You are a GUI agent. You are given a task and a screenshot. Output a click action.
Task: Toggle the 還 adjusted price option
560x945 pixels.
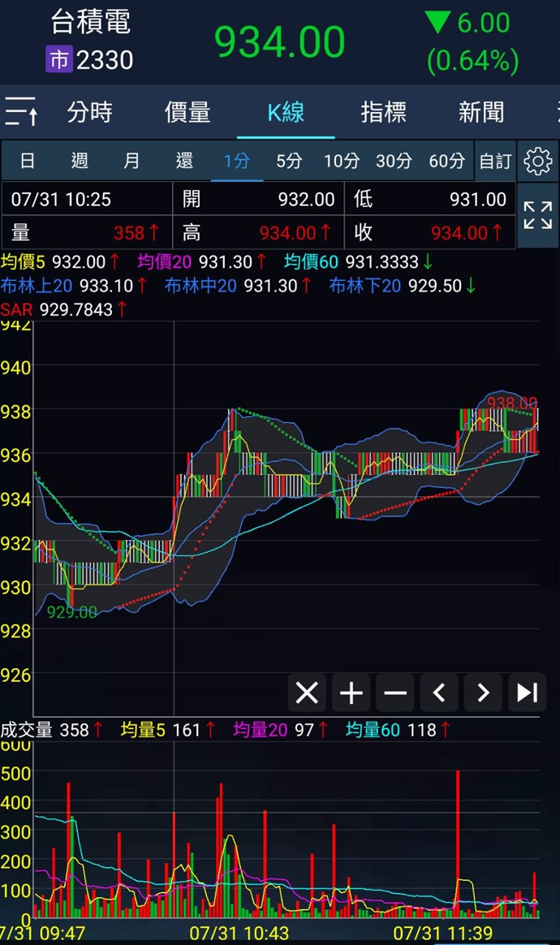184,161
